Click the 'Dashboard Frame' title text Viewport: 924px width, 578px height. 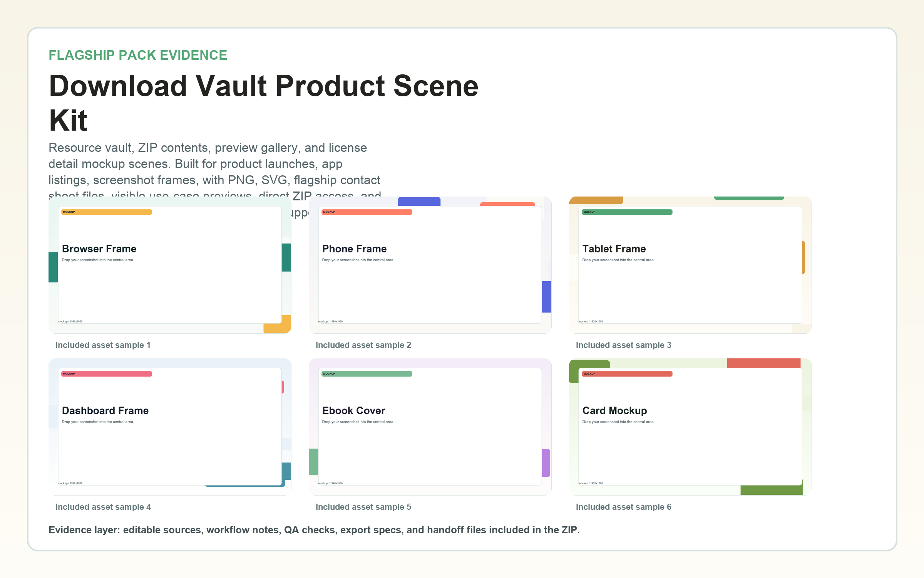pyautogui.click(x=105, y=411)
